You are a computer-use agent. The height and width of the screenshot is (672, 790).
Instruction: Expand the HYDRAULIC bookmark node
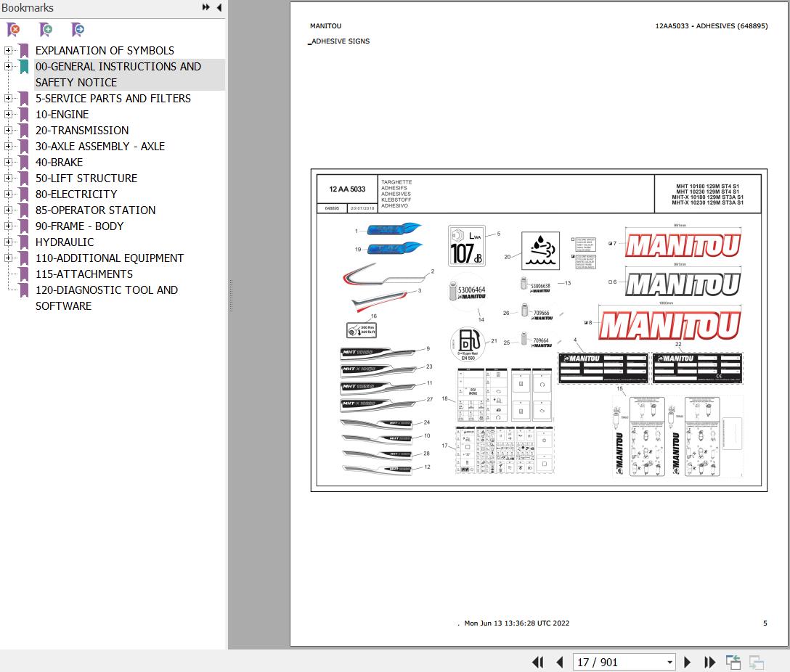click(8, 242)
